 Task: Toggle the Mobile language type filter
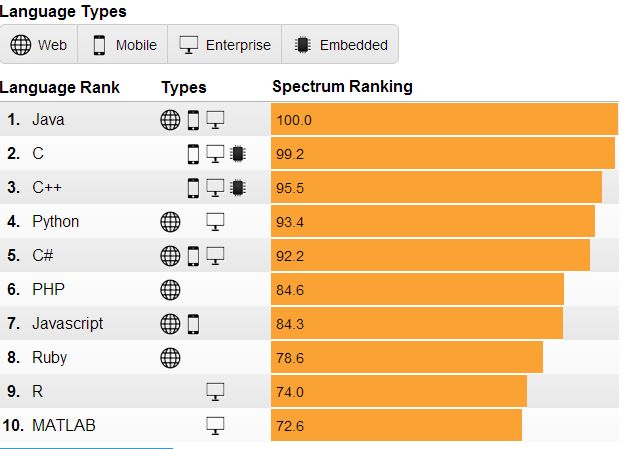click(125, 45)
